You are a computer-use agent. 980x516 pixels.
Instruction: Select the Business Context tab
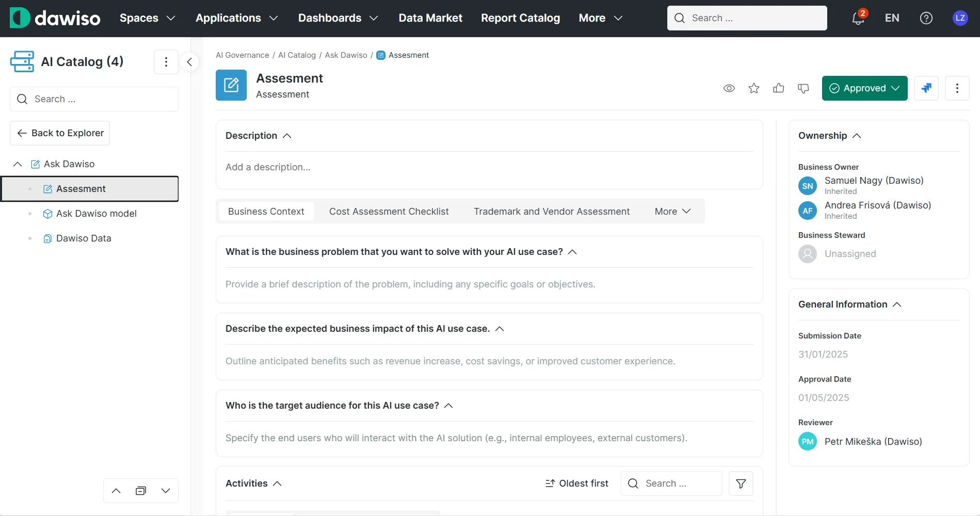pyautogui.click(x=266, y=212)
